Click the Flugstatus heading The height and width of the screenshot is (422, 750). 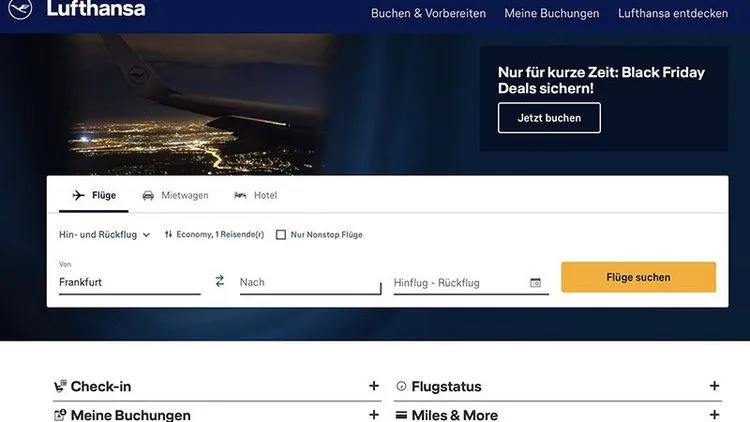[446, 386]
